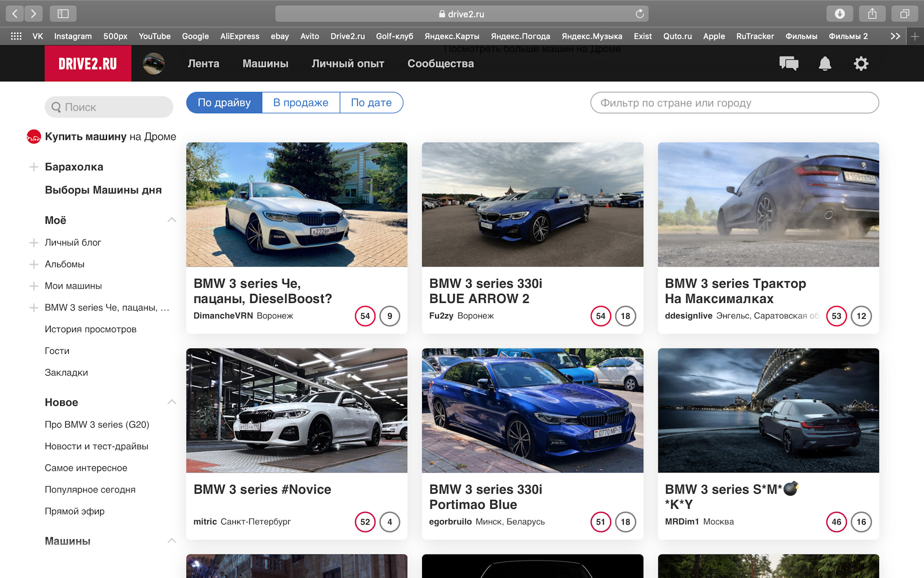Go forward with Safari's forward arrow
The width and height of the screenshot is (924, 578).
tap(33, 13)
